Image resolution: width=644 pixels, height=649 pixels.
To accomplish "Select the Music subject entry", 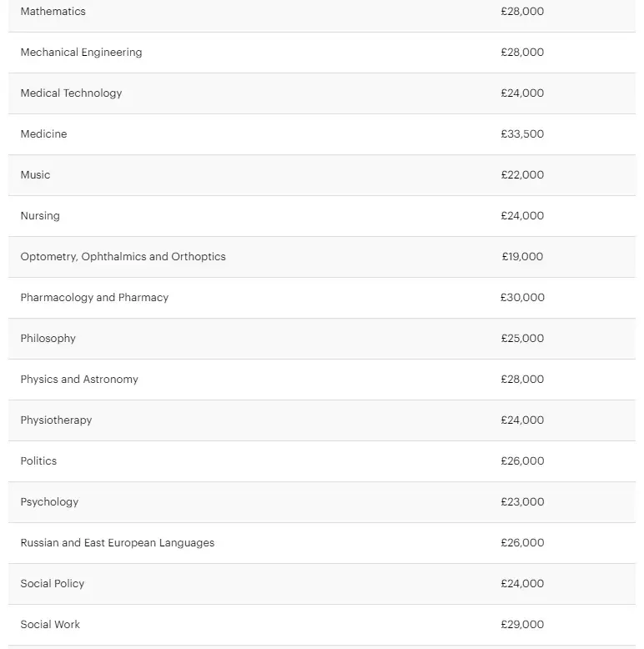I will [35, 174].
